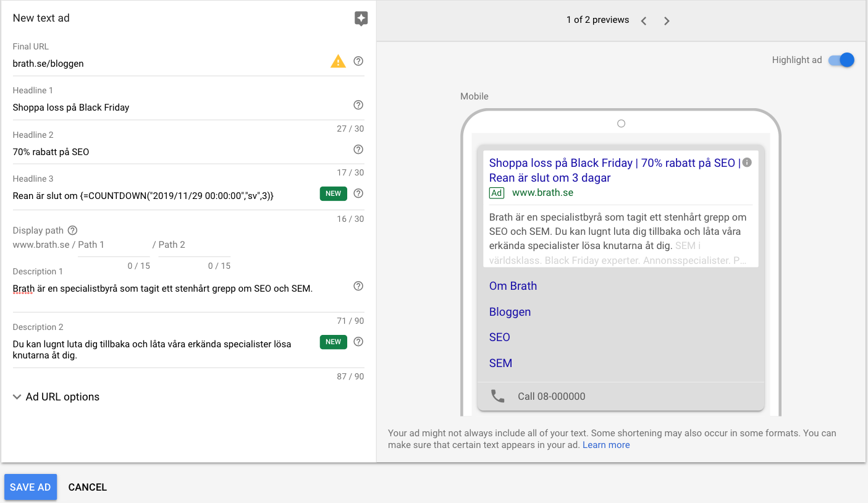Click the SEM sitelink in preview
This screenshot has width=868, height=503.
pos(500,363)
